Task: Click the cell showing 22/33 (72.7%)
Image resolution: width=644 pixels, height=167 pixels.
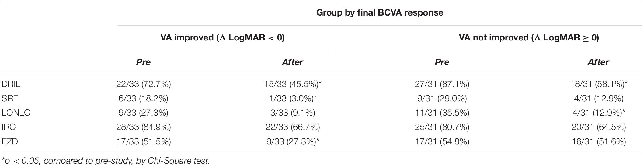Action: click(x=143, y=84)
